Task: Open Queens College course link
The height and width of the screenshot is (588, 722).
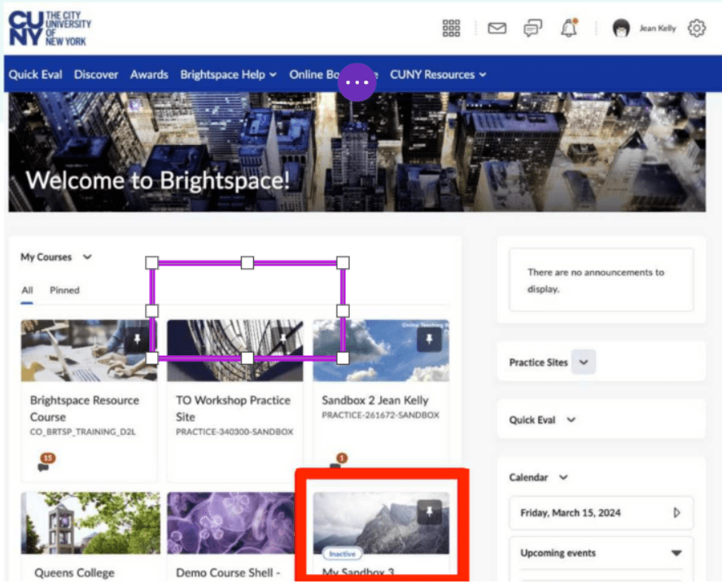Action: tap(74, 573)
